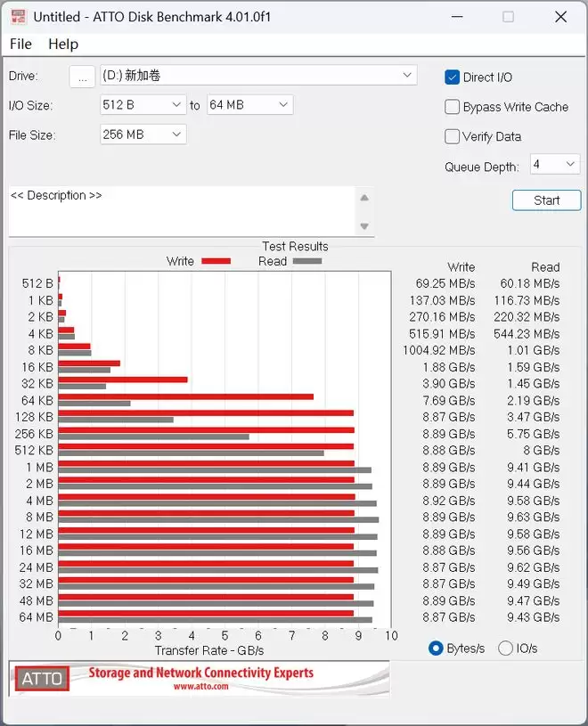Click the ATTO logo in the banner
Viewport: 588px width, 726px height.
42,679
